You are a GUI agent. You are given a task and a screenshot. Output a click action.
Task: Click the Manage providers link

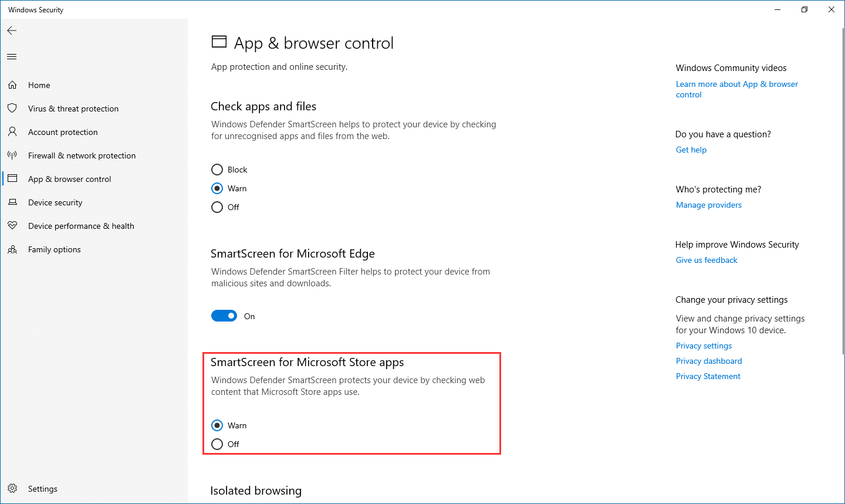click(x=709, y=205)
